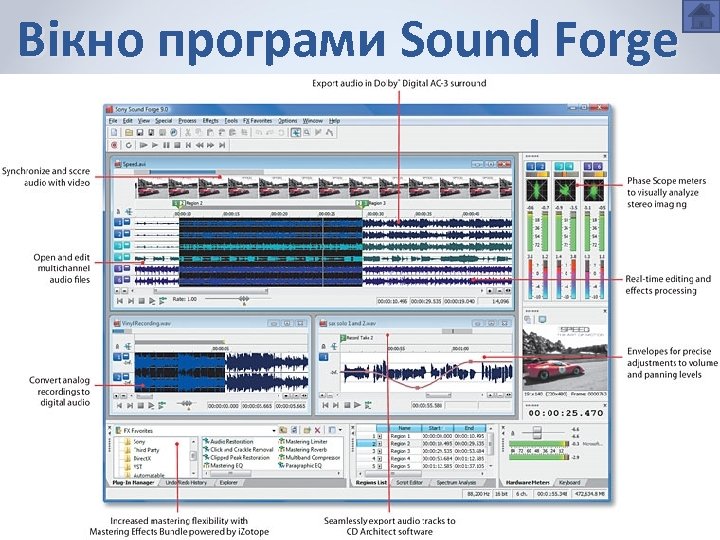720x540 pixels.
Task: Click external monitor icon in Video Preview
Action: [542, 320]
